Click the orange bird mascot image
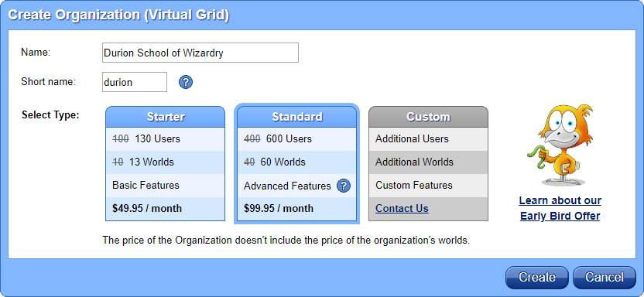This screenshot has width=644, height=297. click(x=560, y=145)
